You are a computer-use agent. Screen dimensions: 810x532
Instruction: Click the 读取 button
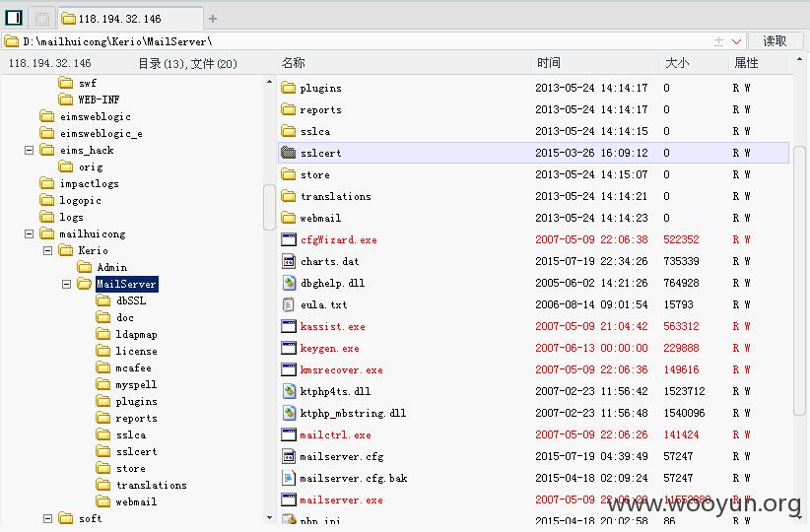[775, 41]
